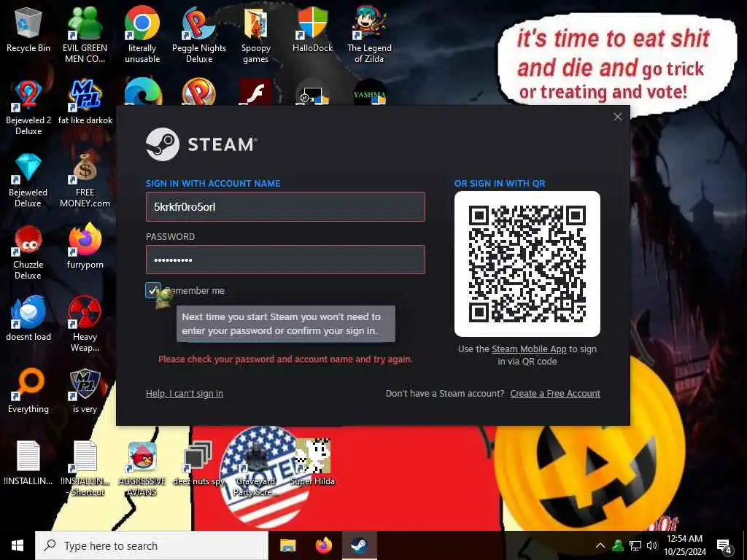
Task: Focus the Steam password field
Action: pyautogui.click(x=285, y=260)
